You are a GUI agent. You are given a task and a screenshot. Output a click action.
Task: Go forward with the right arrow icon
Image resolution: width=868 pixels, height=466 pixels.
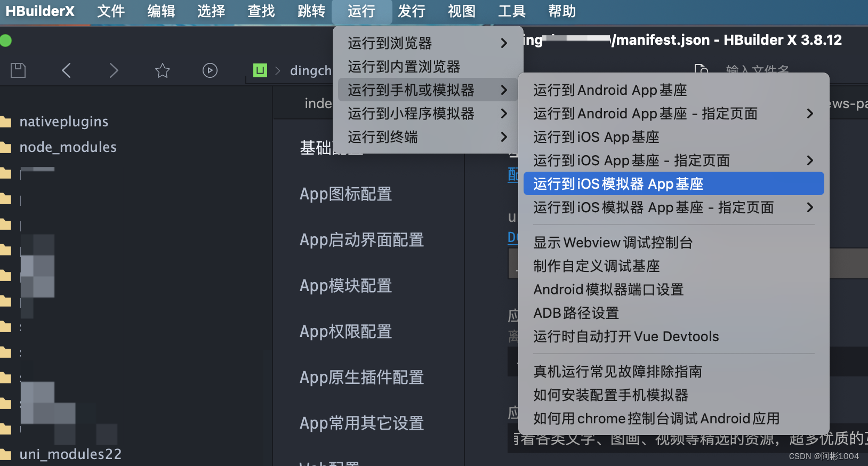(x=114, y=70)
